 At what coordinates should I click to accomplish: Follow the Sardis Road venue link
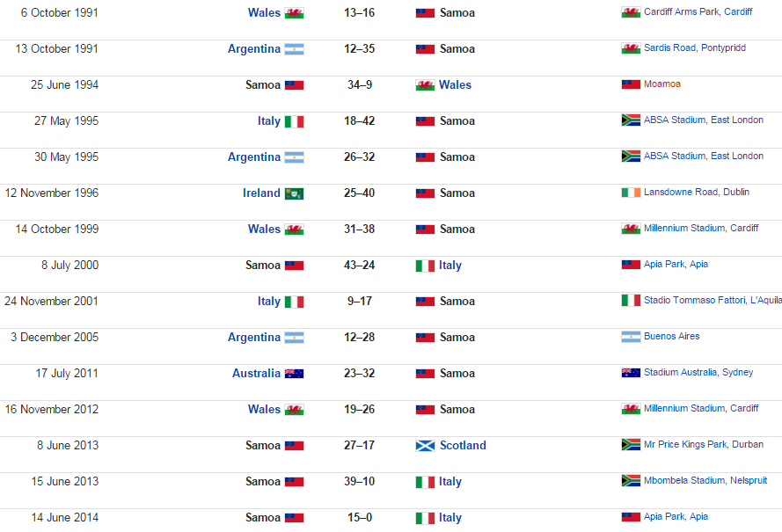click(x=669, y=48)
